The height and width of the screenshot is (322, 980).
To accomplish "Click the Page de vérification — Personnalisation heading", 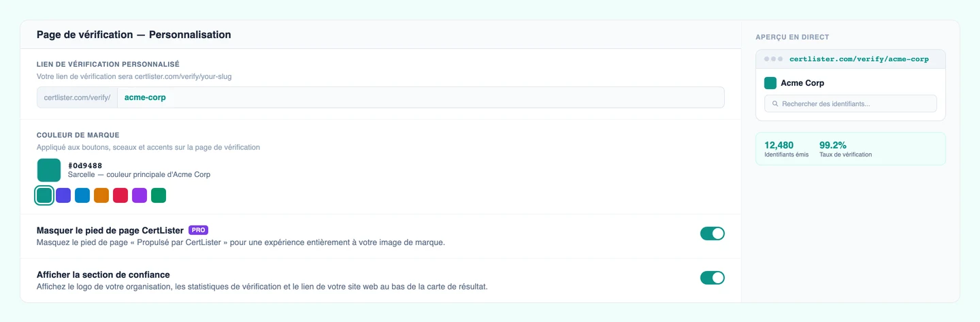I will (x=134, y=35).
